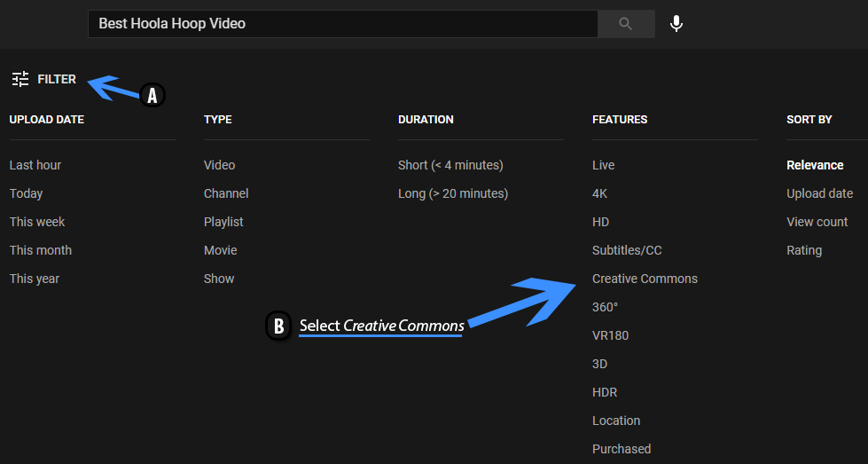Click the DURATION column heading
This screenshot has height=464, width=868.
click(x=426, y=120)
